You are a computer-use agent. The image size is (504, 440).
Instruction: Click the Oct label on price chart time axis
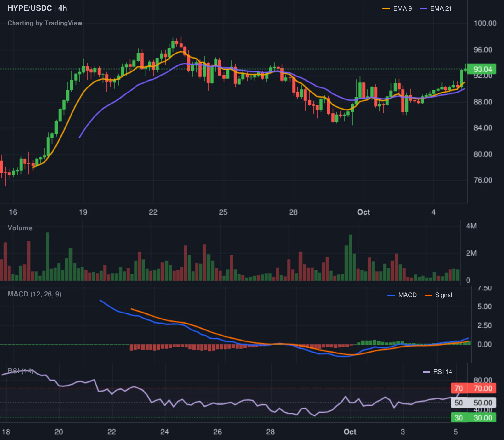pyautogui.click(x=364, y=212)
